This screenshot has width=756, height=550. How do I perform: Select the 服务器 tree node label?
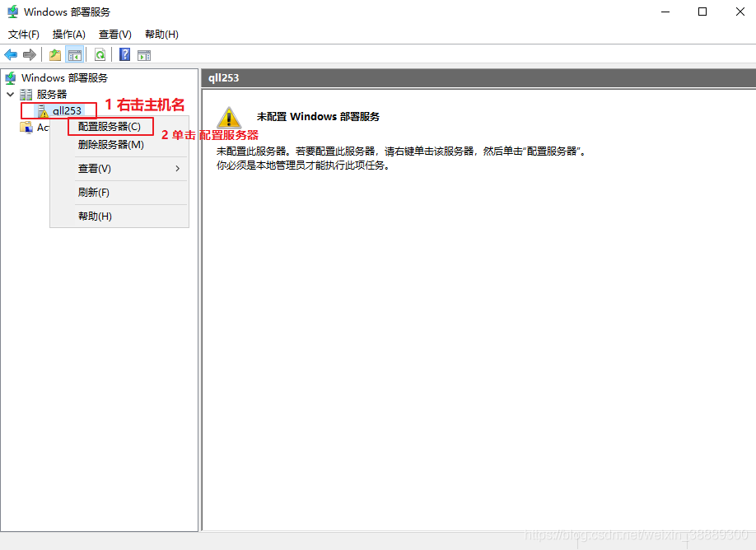pos(51,95)
